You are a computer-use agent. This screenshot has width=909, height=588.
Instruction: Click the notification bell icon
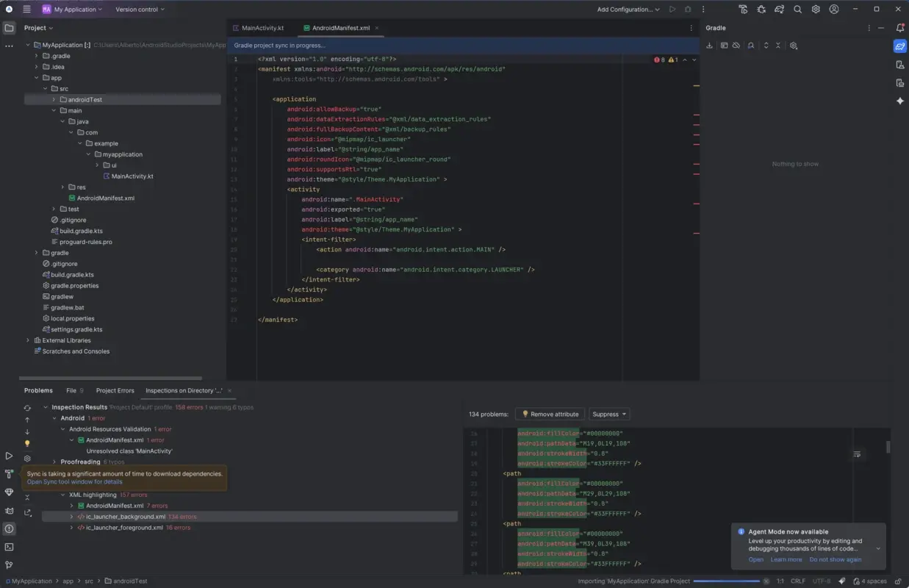pos(899,27)
